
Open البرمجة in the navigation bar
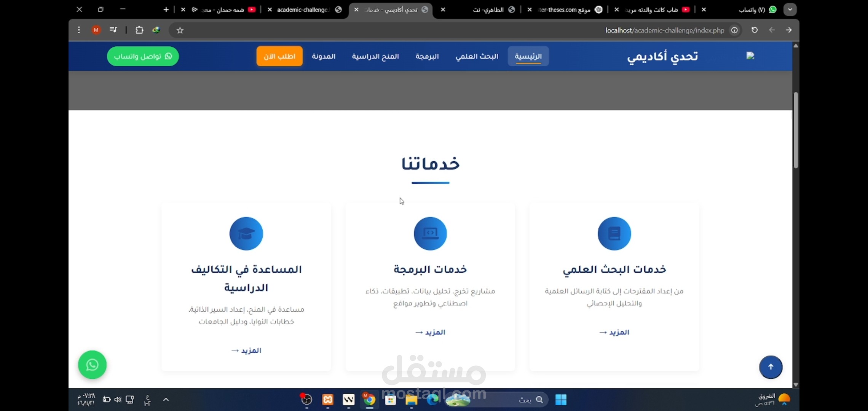(427, 56)
